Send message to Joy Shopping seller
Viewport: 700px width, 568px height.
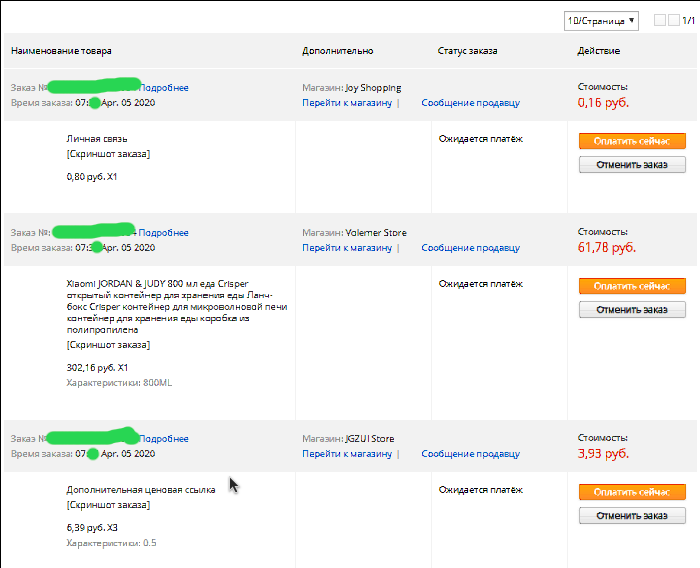pos(471,103)
